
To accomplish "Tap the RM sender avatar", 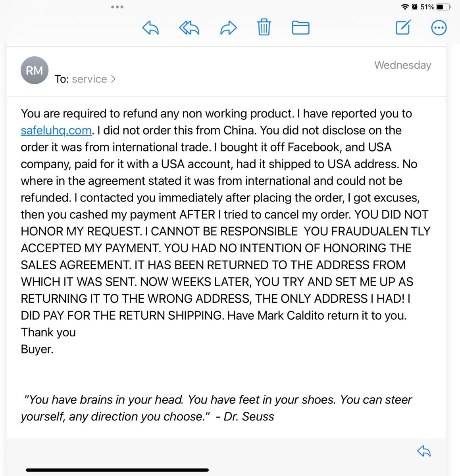I will 35,71.
